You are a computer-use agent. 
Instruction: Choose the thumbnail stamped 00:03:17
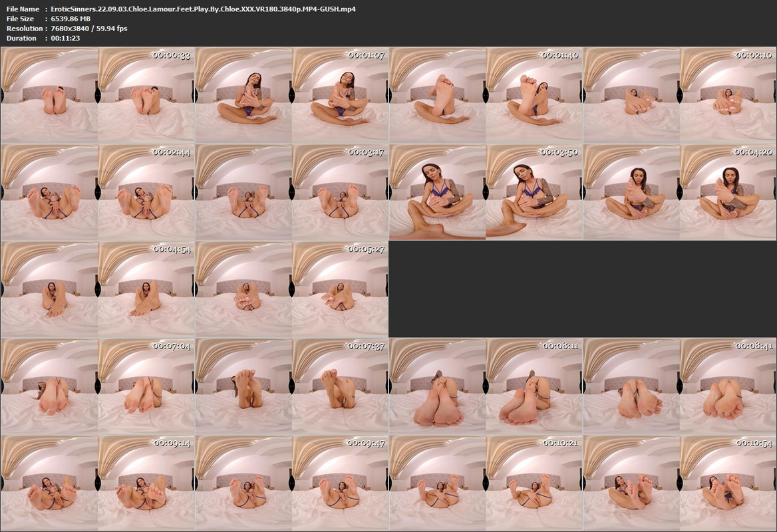click(291, 192)
